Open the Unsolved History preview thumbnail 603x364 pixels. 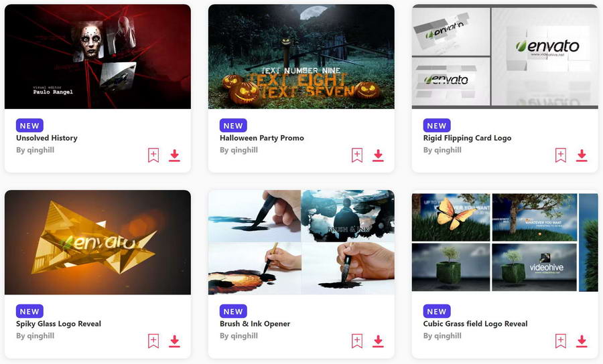point(98,56)
